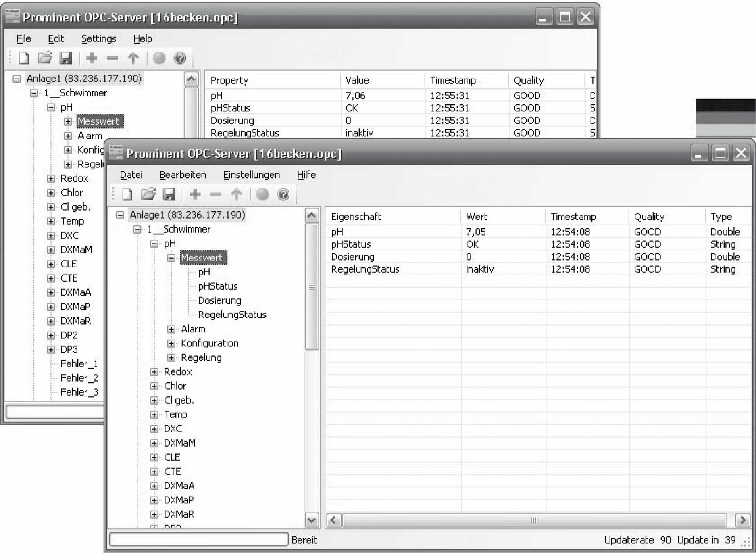Expand Alarm node in front window tree
Screen dimensions: 756x553
[x=171, y=329]
